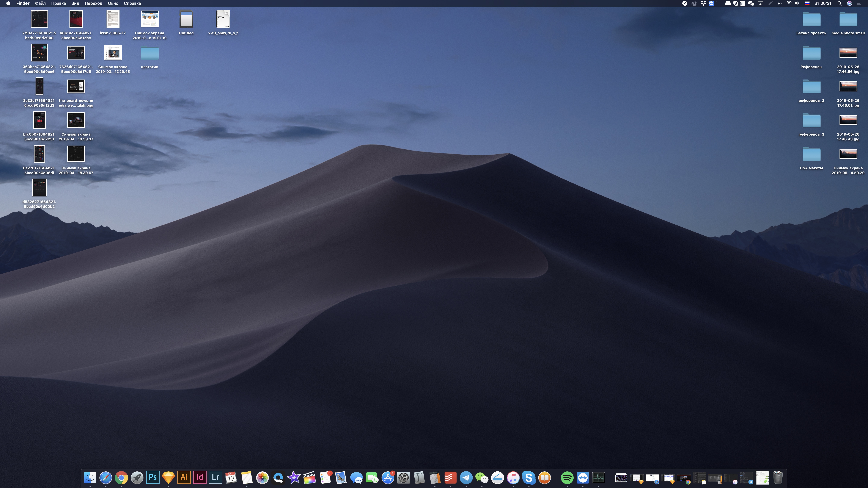
Task: Open Calendar showing 13 in Dock
Action: (231, 478)
